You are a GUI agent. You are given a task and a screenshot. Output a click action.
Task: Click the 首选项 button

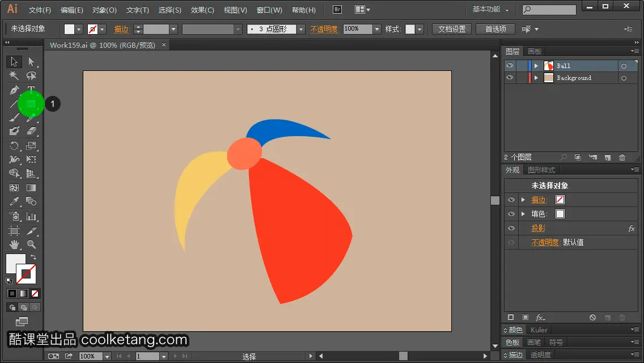point(495,29)
